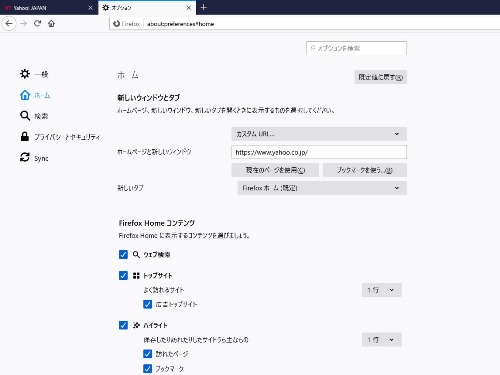Edit the homepage URL field https://www.yahoo.co.jp/

point(319,152)
